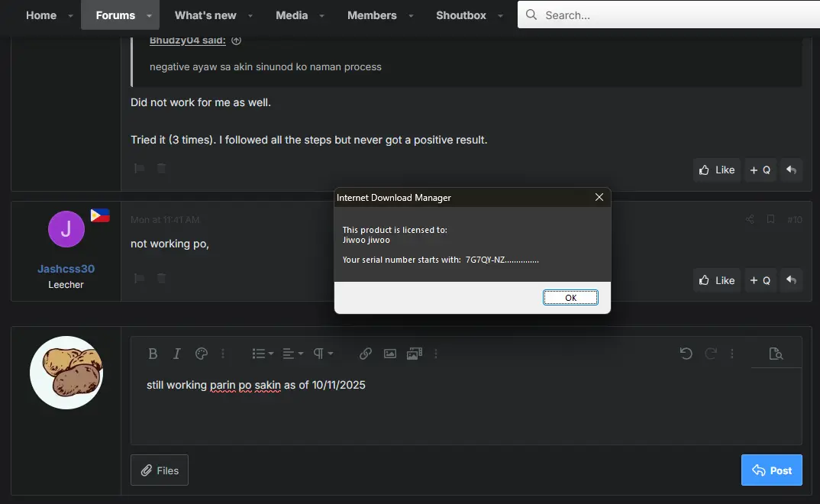Share Jashcss30's post icon

click(x=750, y=220)
